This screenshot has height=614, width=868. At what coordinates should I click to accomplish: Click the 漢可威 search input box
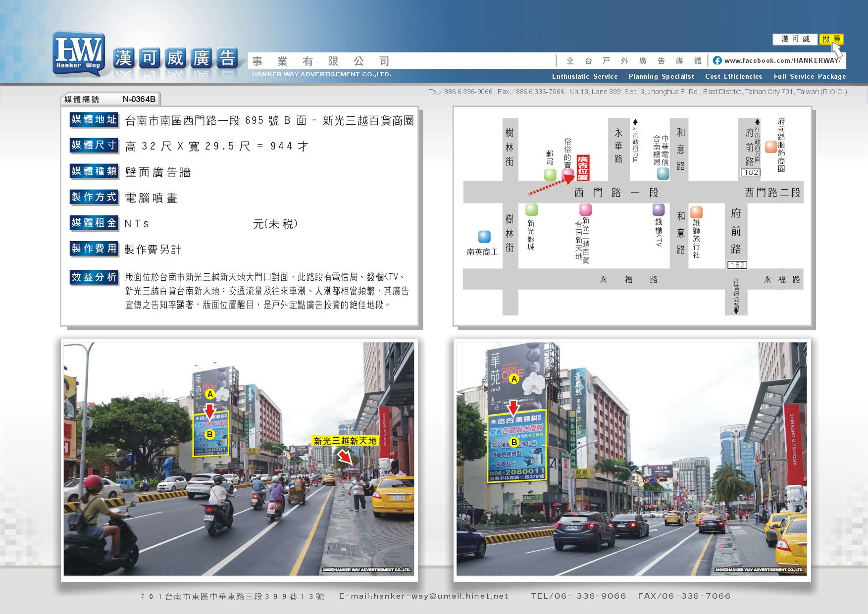(795, 39)
